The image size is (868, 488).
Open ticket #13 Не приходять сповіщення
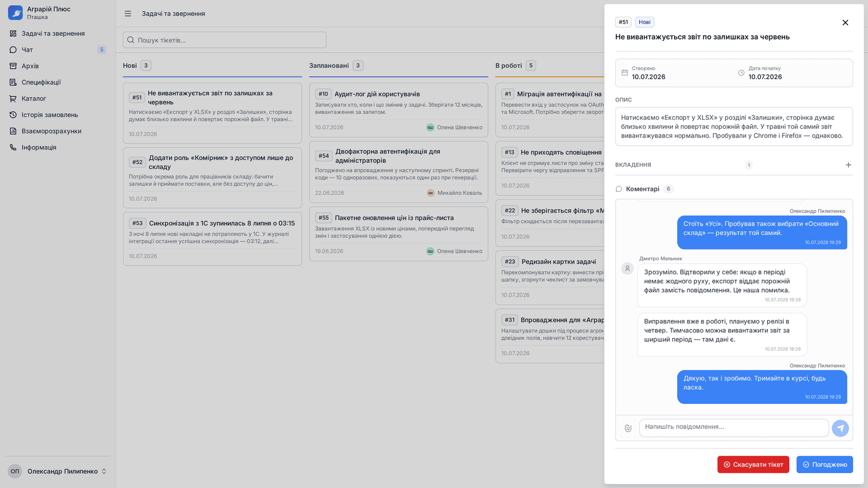550,168
